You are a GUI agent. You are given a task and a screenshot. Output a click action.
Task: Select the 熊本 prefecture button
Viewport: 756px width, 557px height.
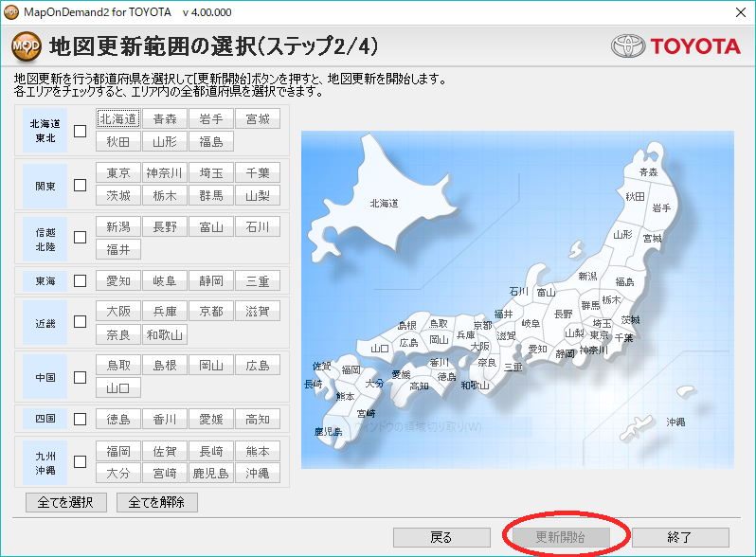[258, 451]
